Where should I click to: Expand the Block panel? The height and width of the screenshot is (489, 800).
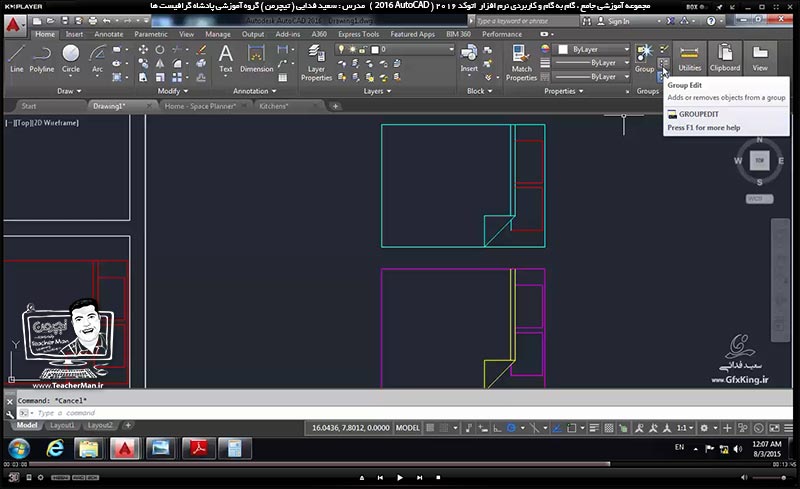coord(480,91)
